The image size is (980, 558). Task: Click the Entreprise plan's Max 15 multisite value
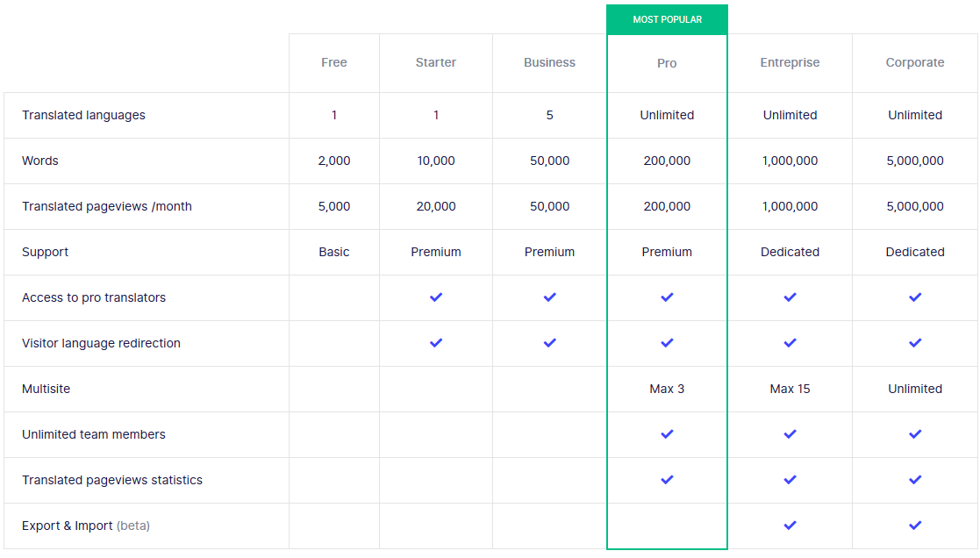pyautogui.click(x=790, y=389)
